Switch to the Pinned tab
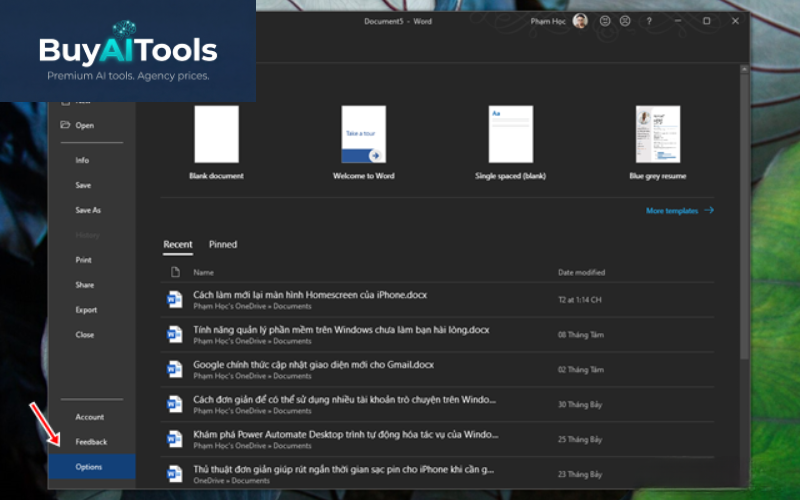 [223, 244]
